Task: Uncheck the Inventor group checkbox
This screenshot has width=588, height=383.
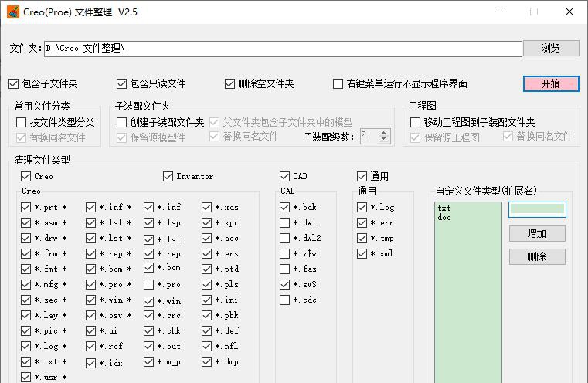Action: (168, 176)
